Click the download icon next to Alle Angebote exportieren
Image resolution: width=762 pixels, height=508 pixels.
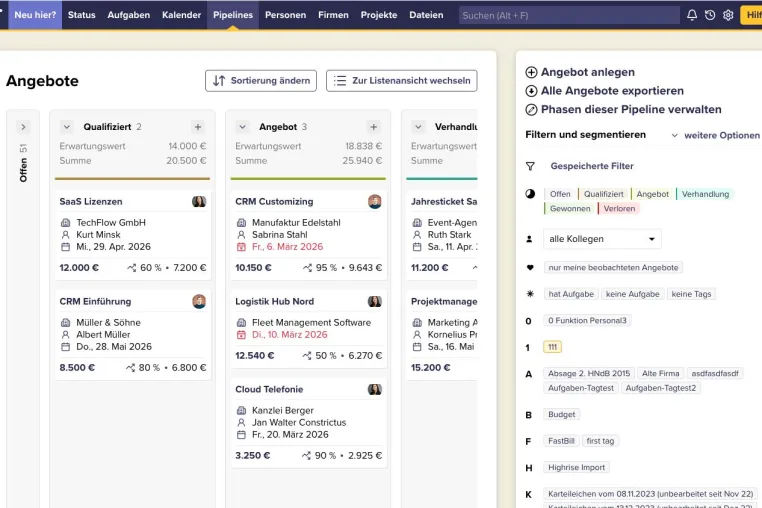[x=531, y=91]
